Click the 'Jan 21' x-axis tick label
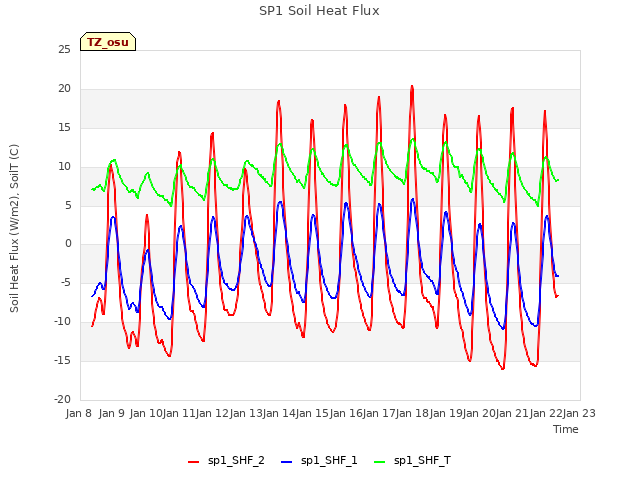The width and height of the screenshot is (640, 480). point(512,413)
